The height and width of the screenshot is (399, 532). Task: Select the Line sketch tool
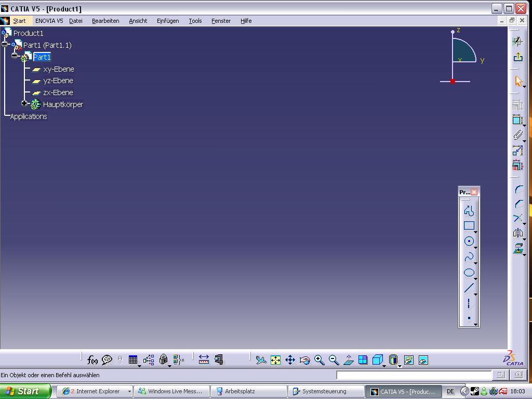point(469,288)
